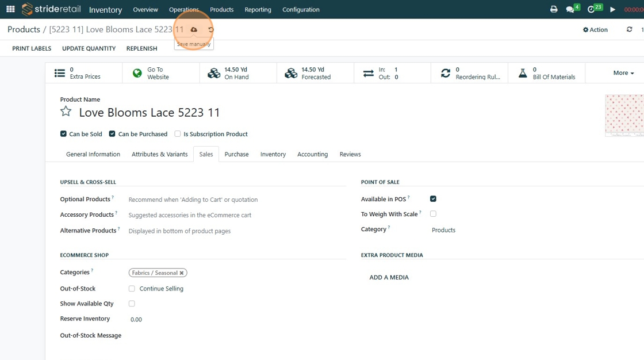Switch to the General Information tab
This screenshot has height=360, width=644.
[93, 154]
